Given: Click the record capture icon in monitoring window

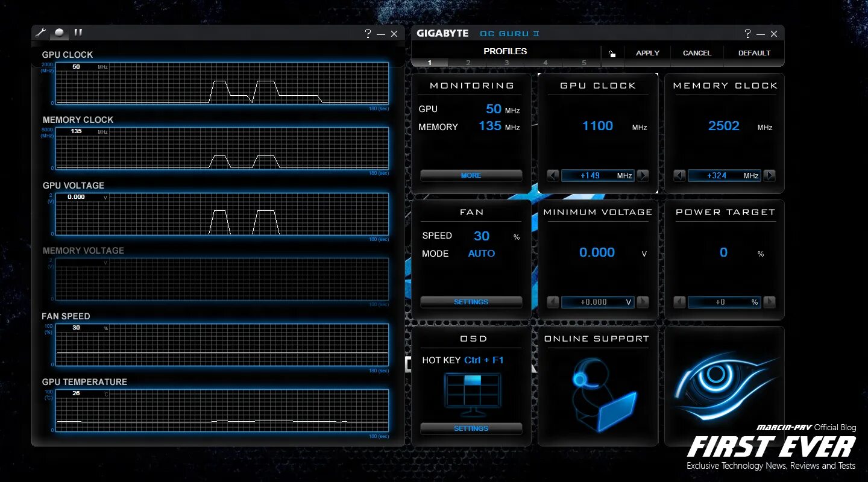Looking at the screenshot, I should pyautogui.click(x=58, y=33).
